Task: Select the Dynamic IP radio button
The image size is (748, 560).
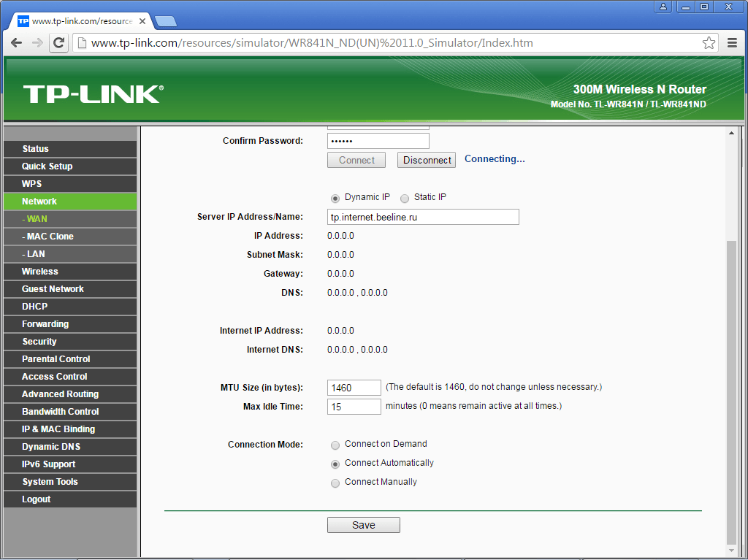Action: pyautogui.click(x=335, y=198)
